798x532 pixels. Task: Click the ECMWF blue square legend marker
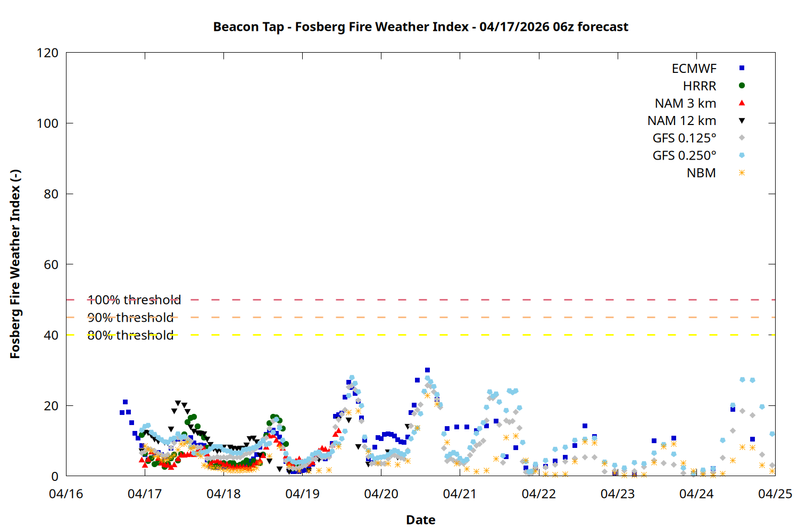coord(742,68)
